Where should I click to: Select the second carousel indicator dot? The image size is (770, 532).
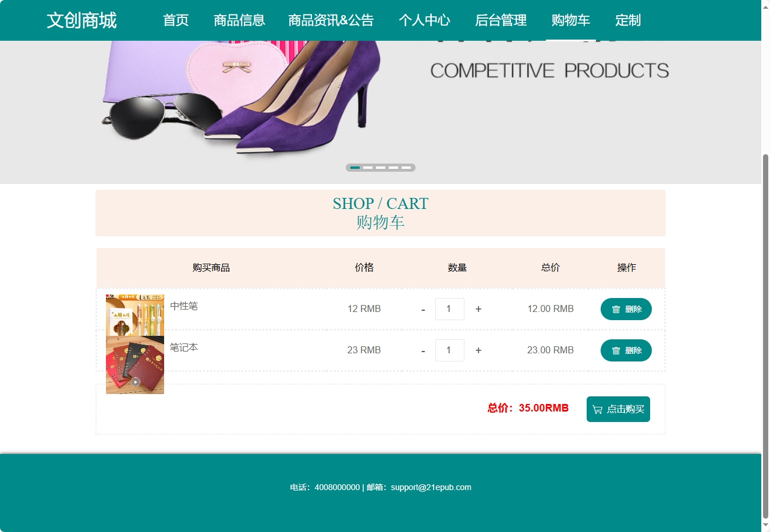pyautogui.click(x=369, y=167)
